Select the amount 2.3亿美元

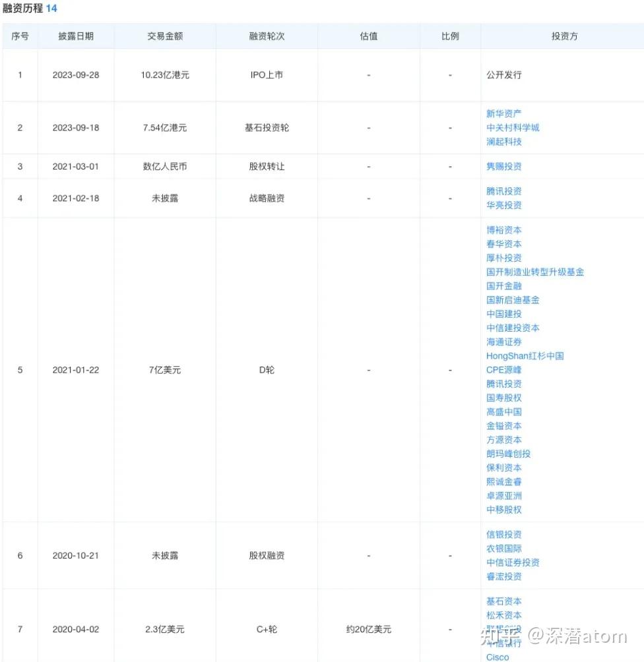tap(165, 629)
